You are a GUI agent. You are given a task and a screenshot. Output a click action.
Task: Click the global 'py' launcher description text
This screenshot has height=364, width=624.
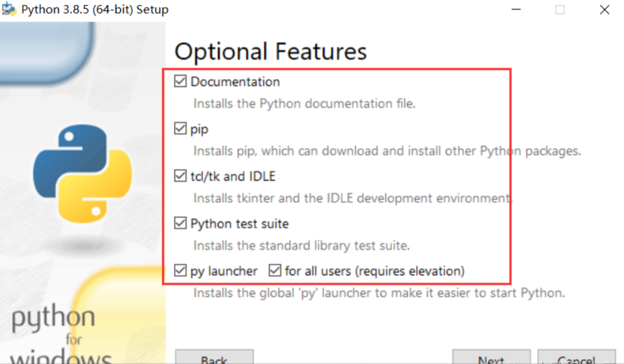[379, 293]
